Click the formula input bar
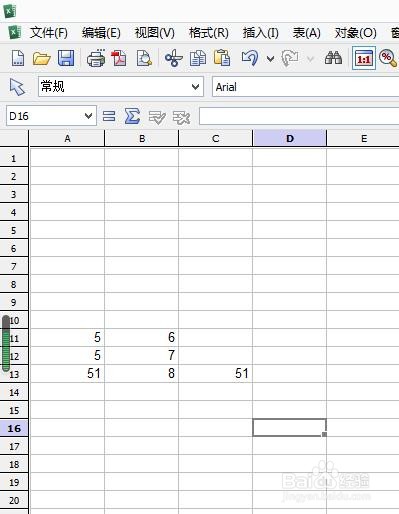 [299, 116]
